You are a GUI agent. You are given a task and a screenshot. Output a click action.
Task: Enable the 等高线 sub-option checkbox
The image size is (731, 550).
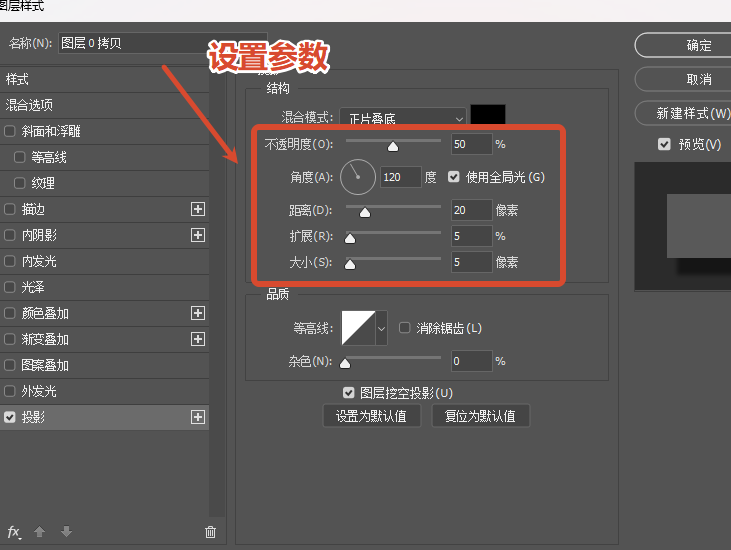20,157
